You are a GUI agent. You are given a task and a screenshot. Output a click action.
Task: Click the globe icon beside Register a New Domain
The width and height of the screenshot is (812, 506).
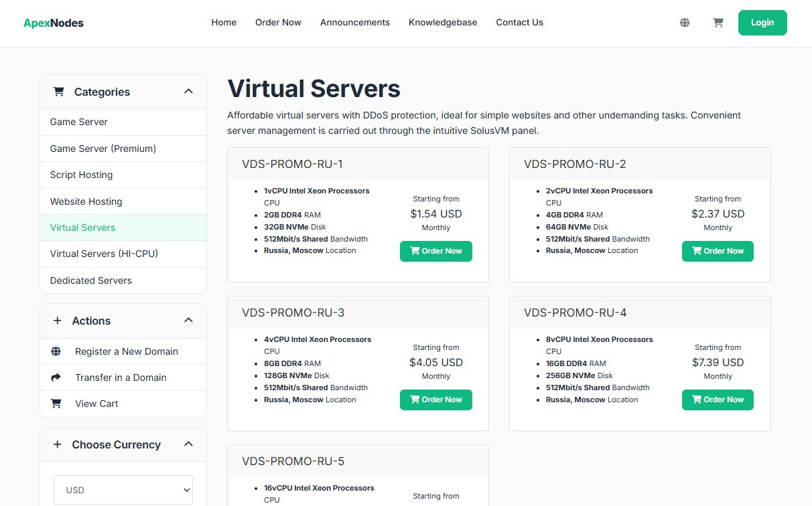[56, 351]
